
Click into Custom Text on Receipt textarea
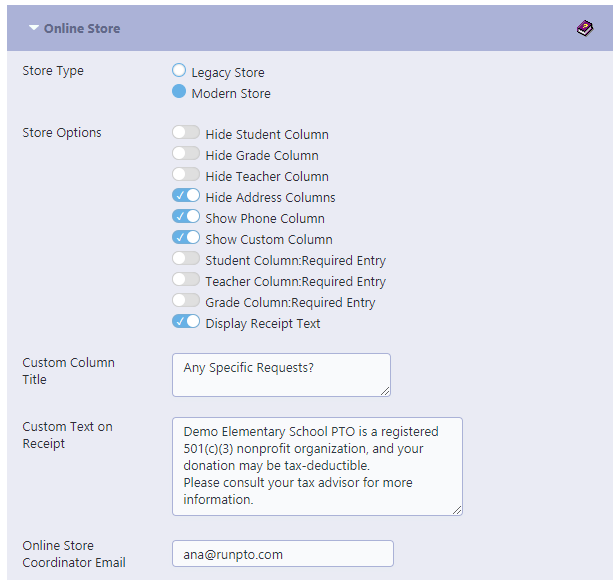317,466
